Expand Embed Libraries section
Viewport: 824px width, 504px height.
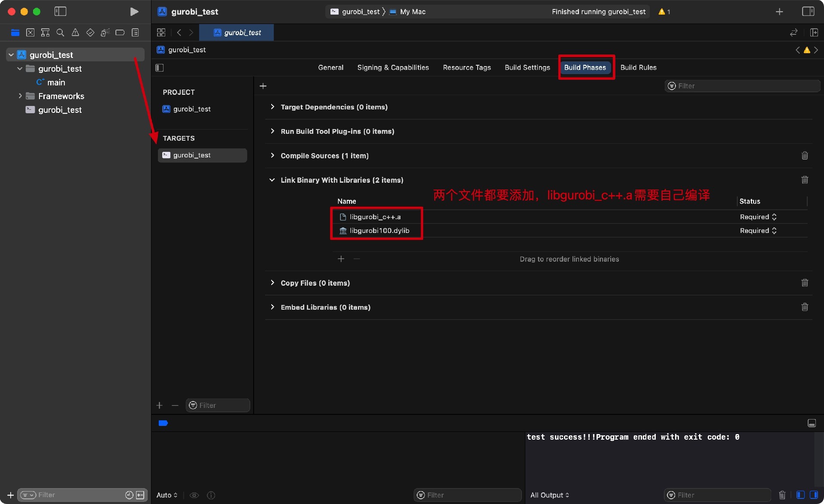272,307
